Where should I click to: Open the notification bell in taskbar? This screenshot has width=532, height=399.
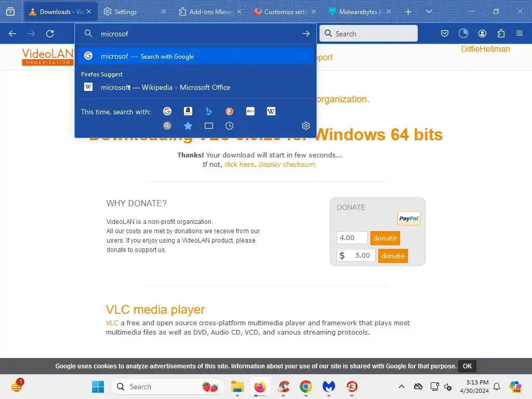coord(497,387)
